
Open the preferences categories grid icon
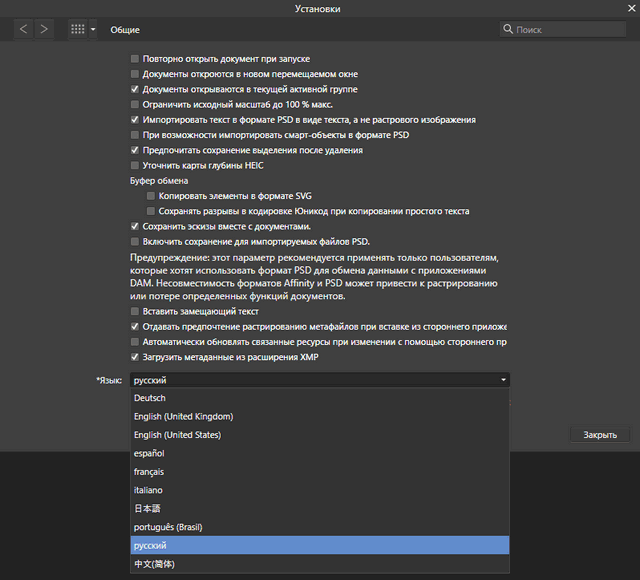(x=77, y=30)
